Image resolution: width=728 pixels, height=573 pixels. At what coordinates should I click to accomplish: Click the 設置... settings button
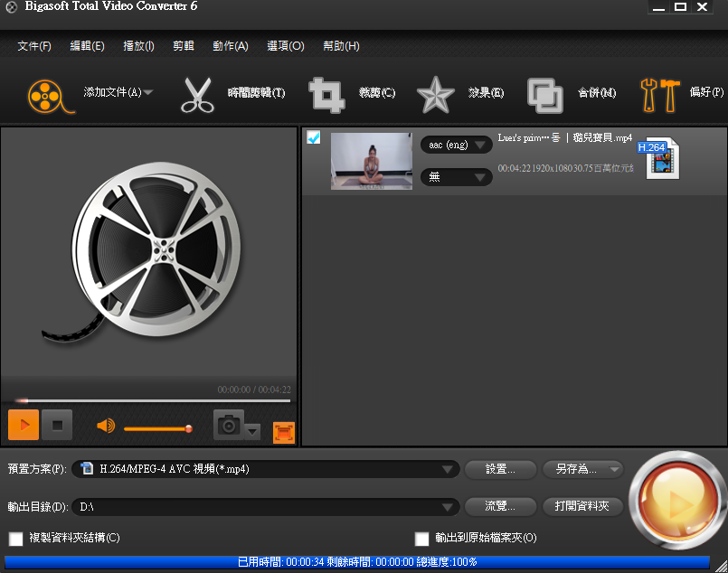(x=500, y=469)
